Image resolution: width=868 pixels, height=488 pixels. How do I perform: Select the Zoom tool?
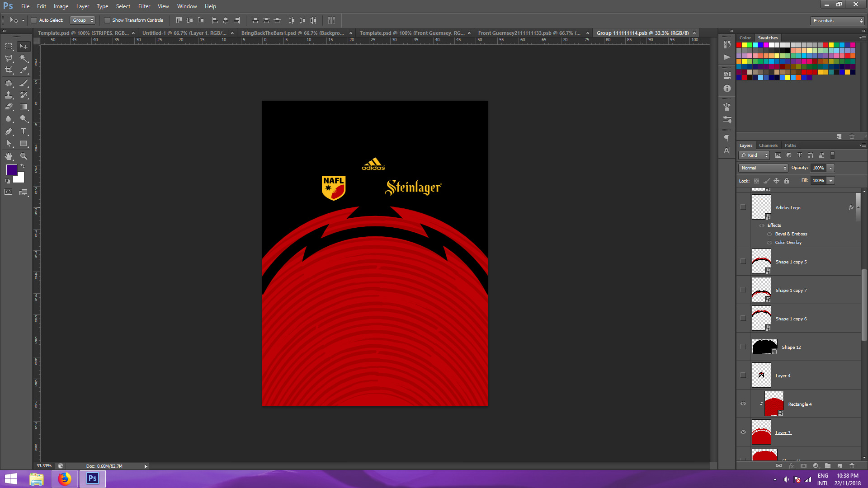(24, 156)
